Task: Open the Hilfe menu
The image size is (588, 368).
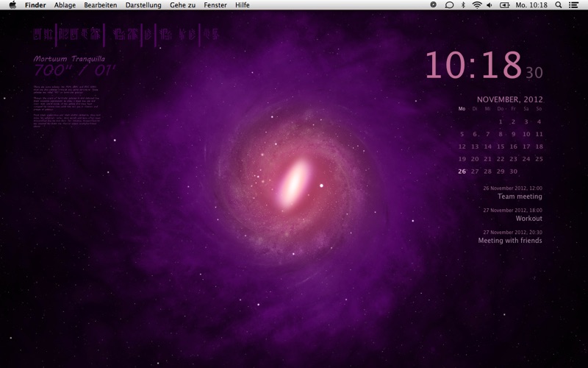Action: pos(242,5)
